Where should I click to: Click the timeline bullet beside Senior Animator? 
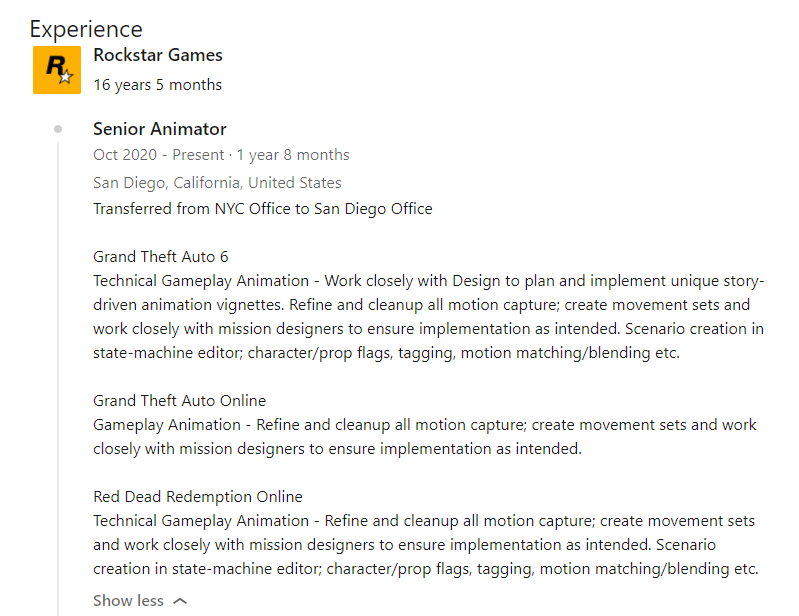(x=58, y=129)
